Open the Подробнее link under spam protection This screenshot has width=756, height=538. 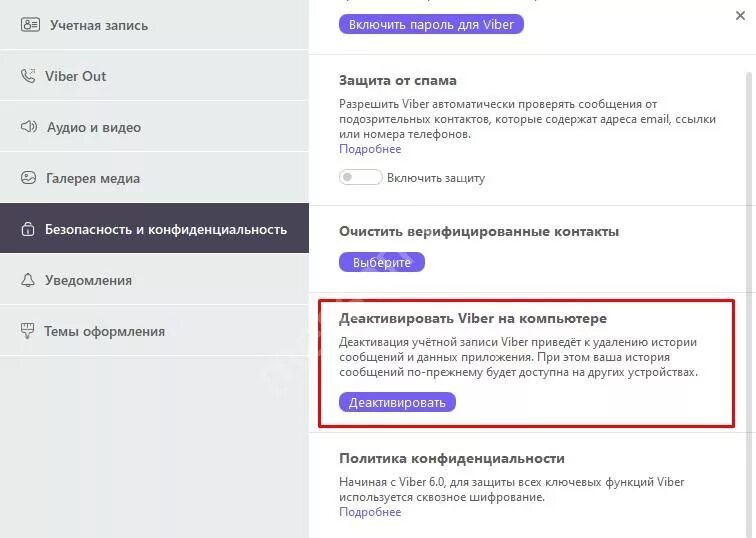pyautogui.click(x=370, y=149)
